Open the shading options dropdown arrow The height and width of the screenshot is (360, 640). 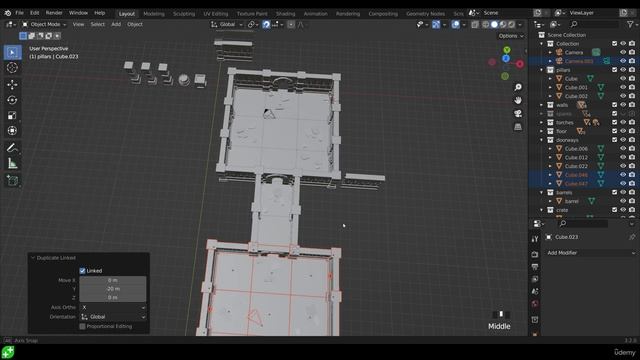pyautogui.click(x=520, y=24)
